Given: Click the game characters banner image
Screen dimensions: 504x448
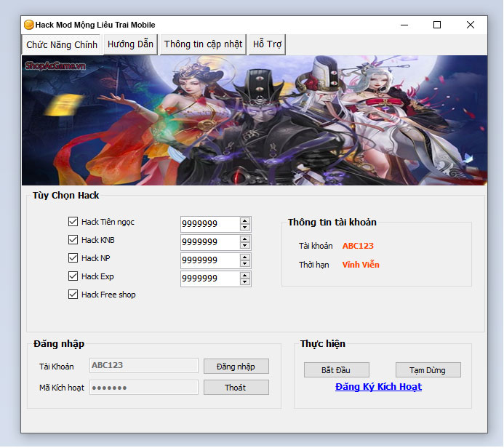Looking at the screenshot, I should tap(255, 121).
